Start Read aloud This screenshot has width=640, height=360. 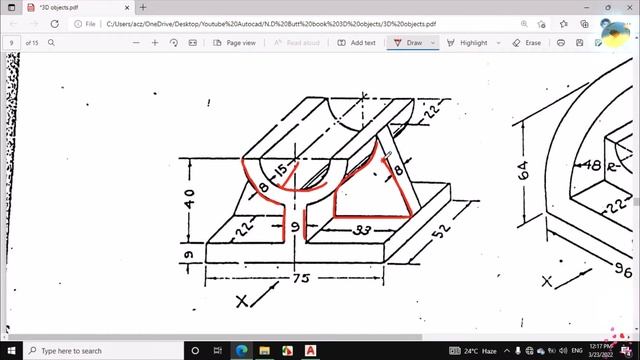coord(297,42)
